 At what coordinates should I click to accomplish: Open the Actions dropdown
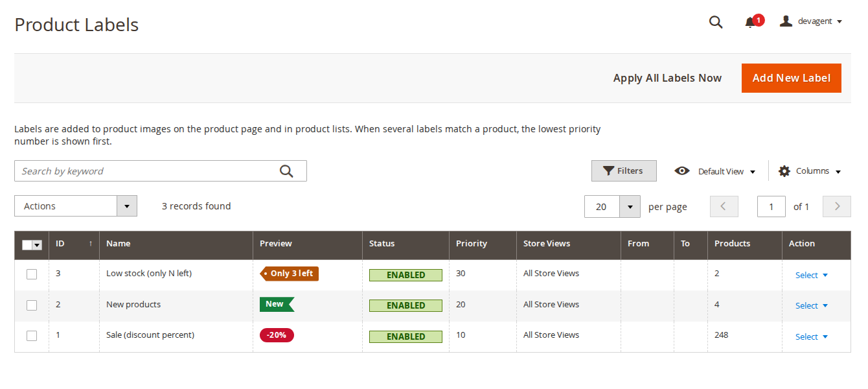(x=76, y=206)
